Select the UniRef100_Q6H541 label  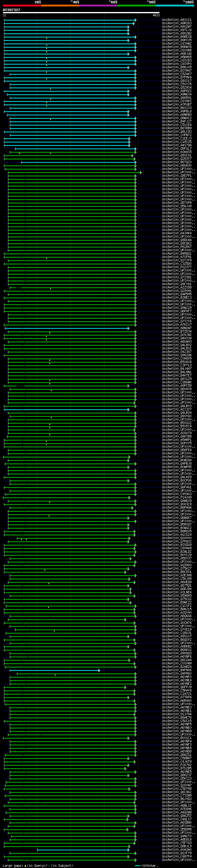[x=177, y=98]
